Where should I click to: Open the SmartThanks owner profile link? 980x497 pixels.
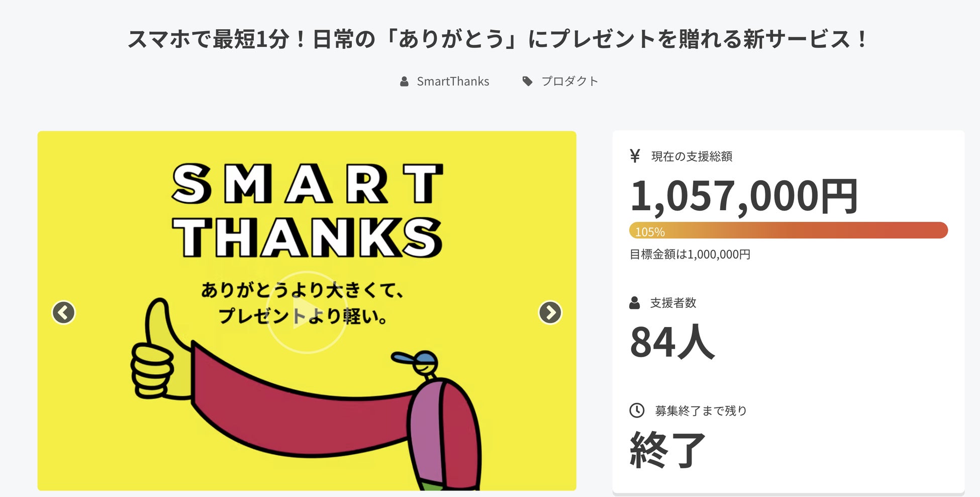point(452,81)
